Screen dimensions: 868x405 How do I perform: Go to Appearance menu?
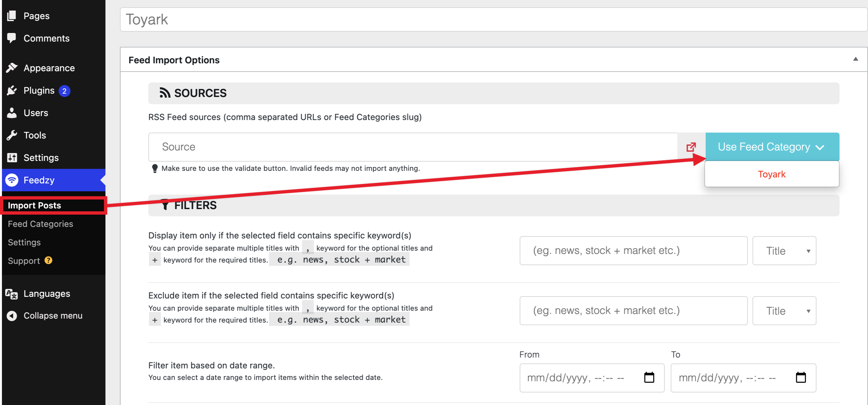tap(49, 68)
